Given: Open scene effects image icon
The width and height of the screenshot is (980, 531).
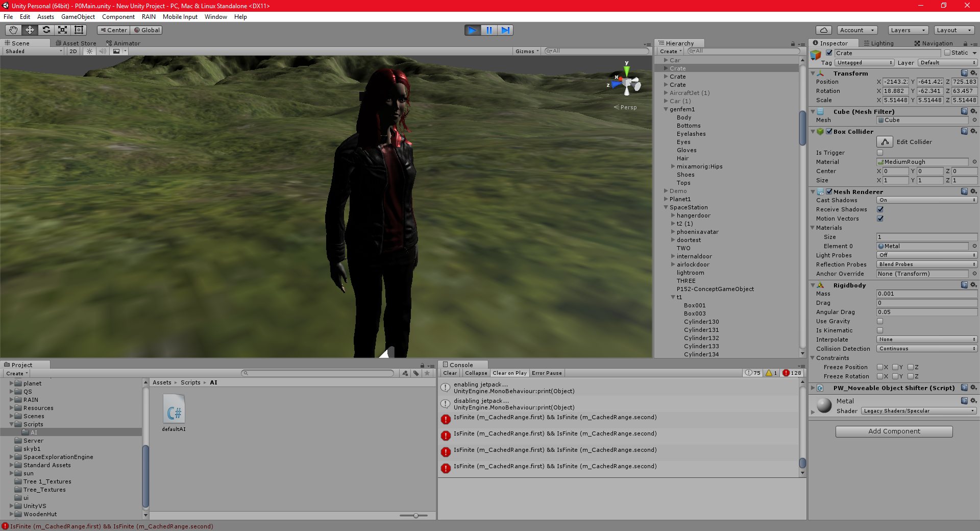Looking at the screenshot, I should (116, 51).
